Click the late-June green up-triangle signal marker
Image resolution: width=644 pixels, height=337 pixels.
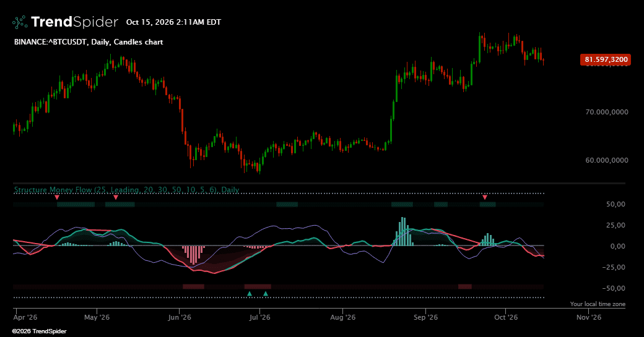point(250,294)
